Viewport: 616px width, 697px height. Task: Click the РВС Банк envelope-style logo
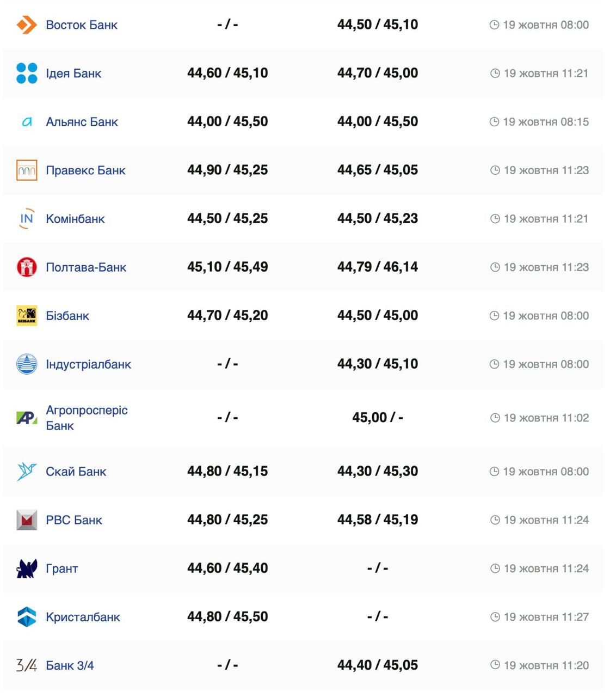[27, 520]
